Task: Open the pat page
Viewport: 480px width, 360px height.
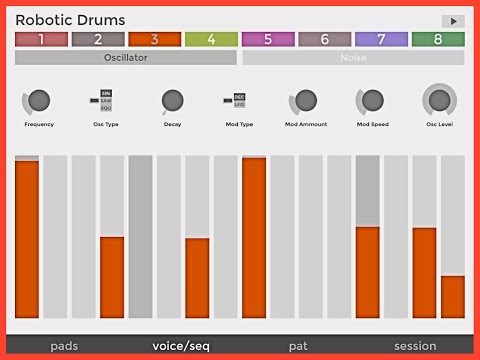Action: click(298, 346)
